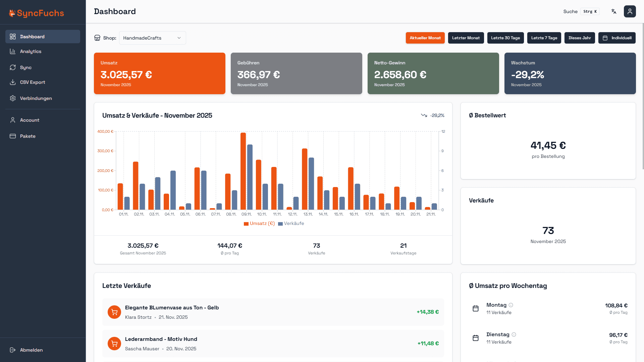Switch to Letzte 30 Tage
This screenshot has height=362, width=644.
[x=505, y=38]
